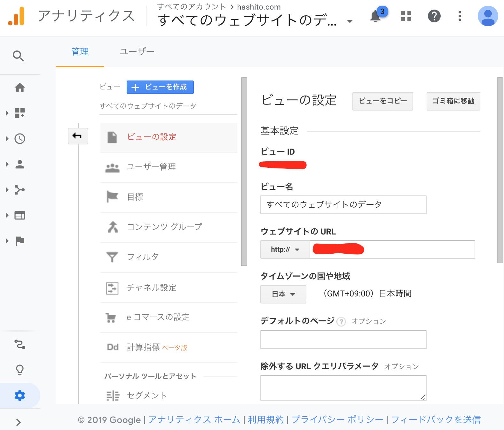The height and width of the screenshot is (430, 504).
Task: Click the user account avatar
Action: (x=487, y=16)
